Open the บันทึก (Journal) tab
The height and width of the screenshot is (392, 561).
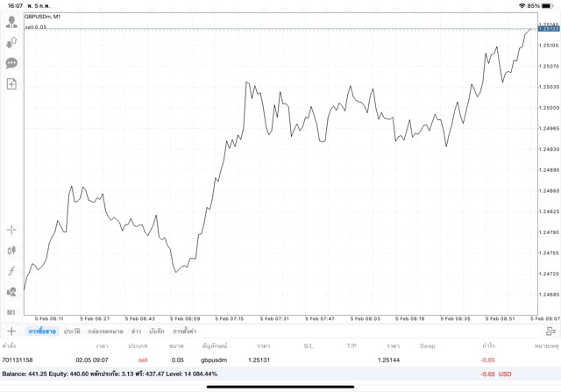click(x=157, y=331)
